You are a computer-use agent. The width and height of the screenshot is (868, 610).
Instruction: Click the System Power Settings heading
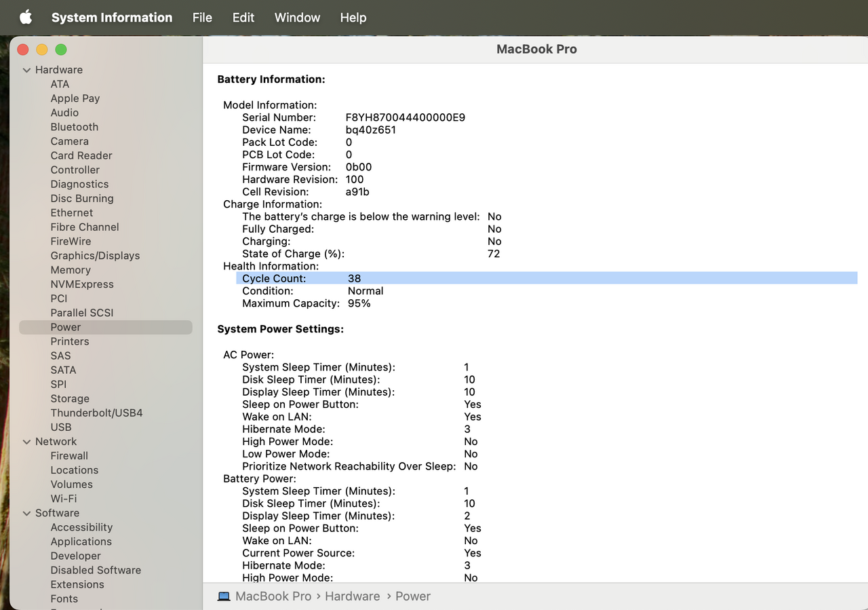281,329
